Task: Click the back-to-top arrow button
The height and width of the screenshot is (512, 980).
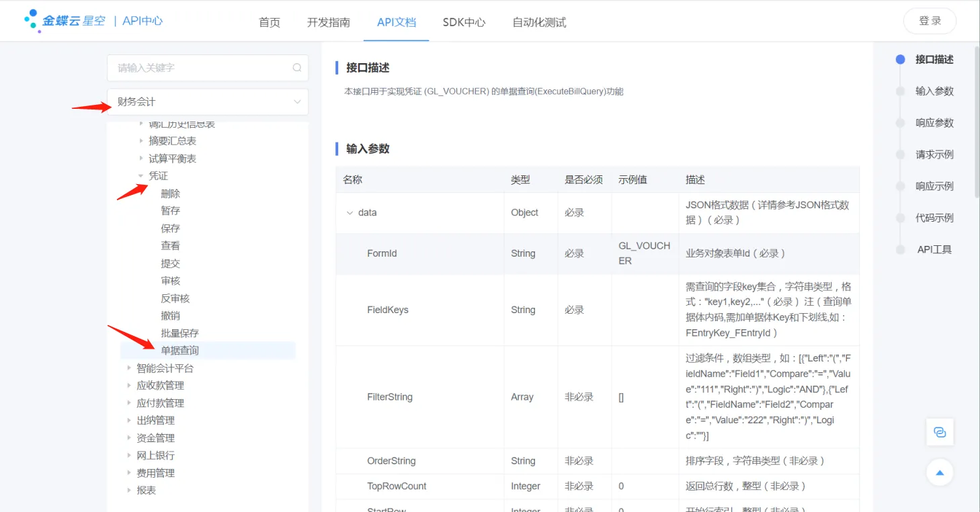Action: (x=940, y=472)
